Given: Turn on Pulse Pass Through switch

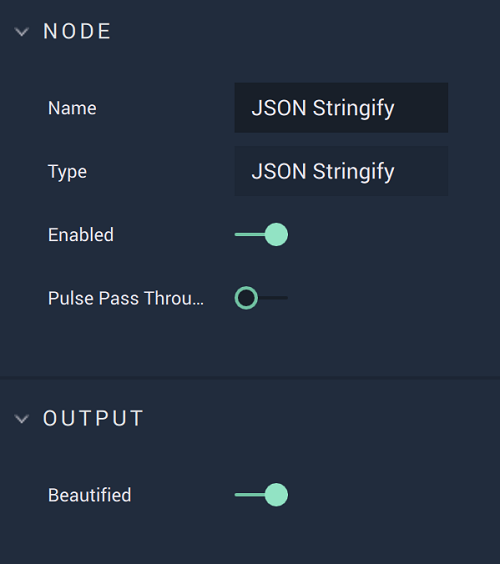Looking at the screenshot, I should click(261, 298).
